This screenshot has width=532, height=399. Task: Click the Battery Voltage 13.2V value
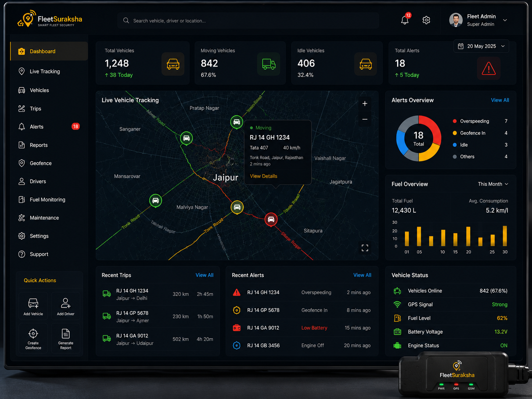[501, 331]
